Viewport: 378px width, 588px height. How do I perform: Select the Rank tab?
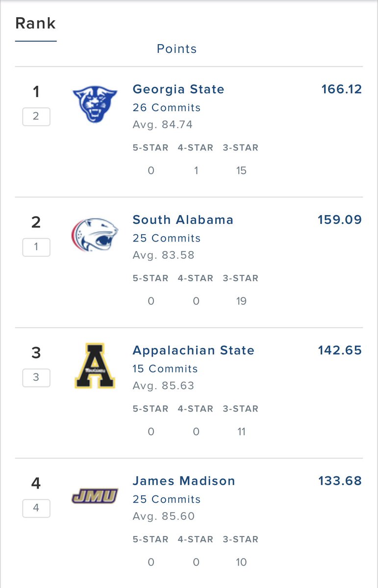(x=36, y=23)
